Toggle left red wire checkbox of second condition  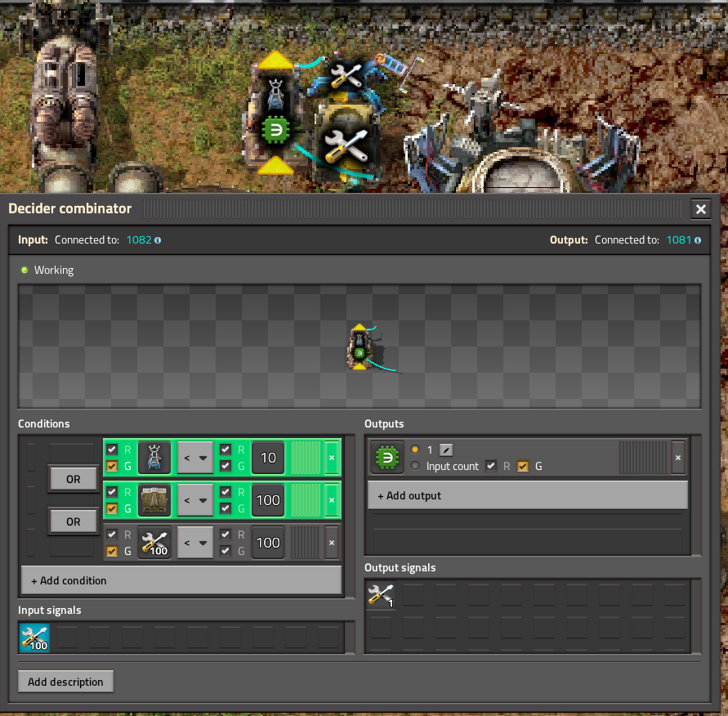click(x=112, y=491)
